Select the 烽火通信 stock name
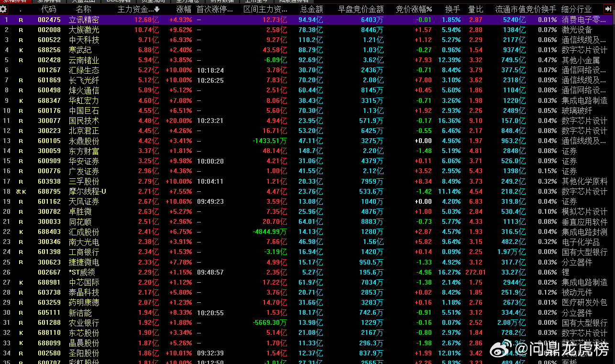 [x=84, y=90]
